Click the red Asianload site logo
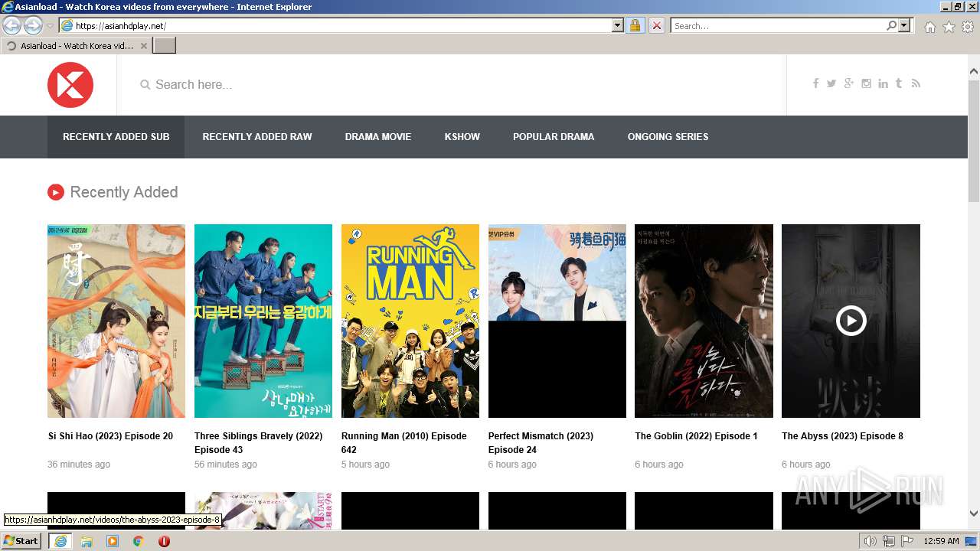Image resolution: width=980 pixels, height=551 pixels. click(x=70, y=85)
